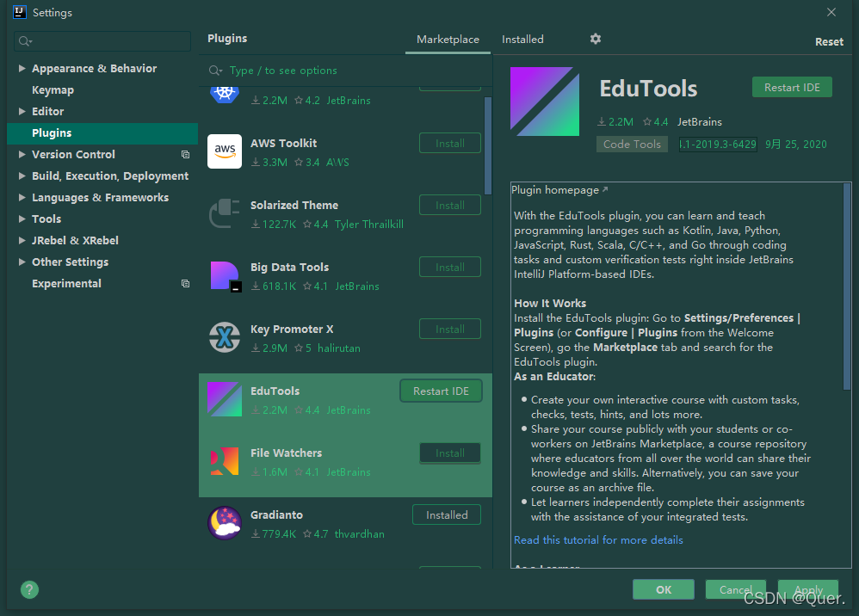Click the Gradianto plugin name
The image size is (859, 616).
coord(276,514)
